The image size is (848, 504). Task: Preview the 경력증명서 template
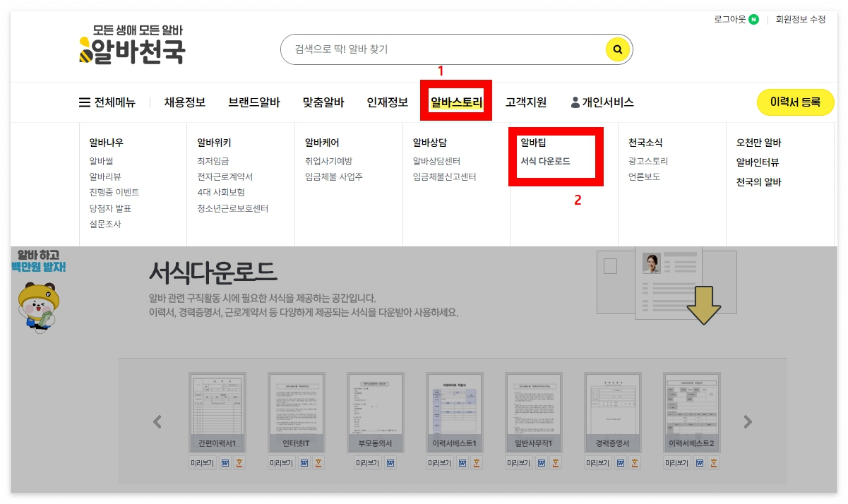597,463
